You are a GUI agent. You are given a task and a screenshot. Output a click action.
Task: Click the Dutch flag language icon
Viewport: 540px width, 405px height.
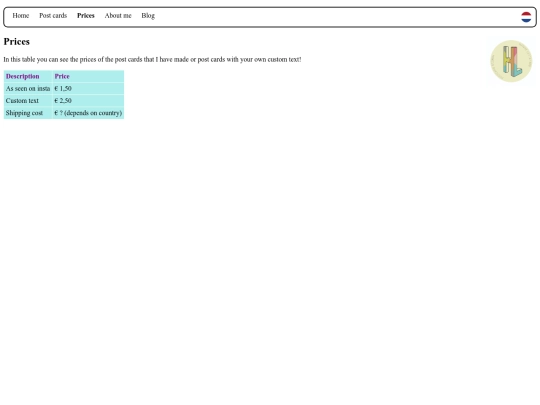click(526, 17)
